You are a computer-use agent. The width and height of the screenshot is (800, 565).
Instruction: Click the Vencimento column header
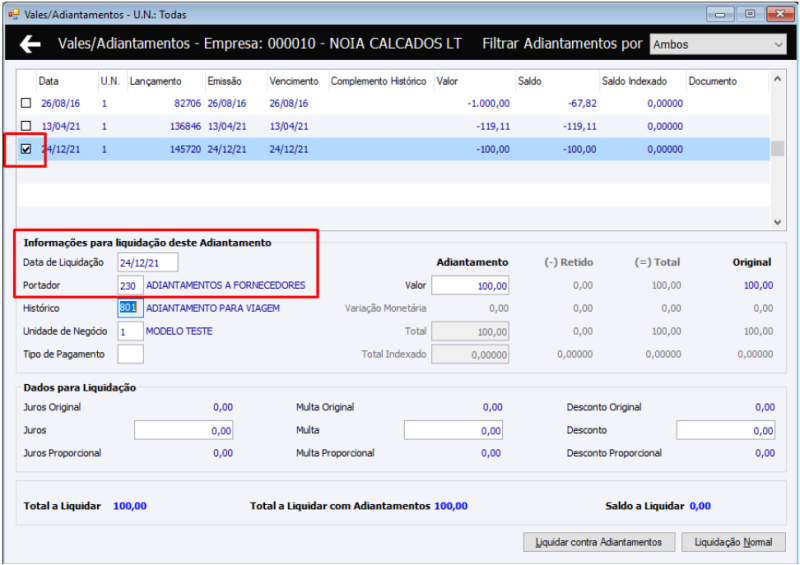(294, 81)
